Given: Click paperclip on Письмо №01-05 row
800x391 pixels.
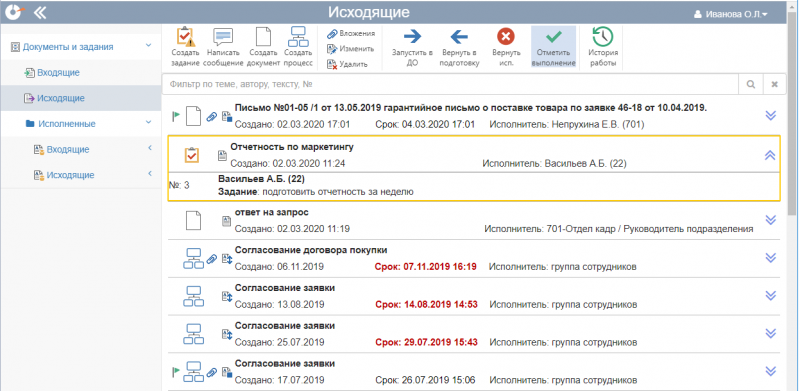Looking at the screenshot, I should click(212, 117).
